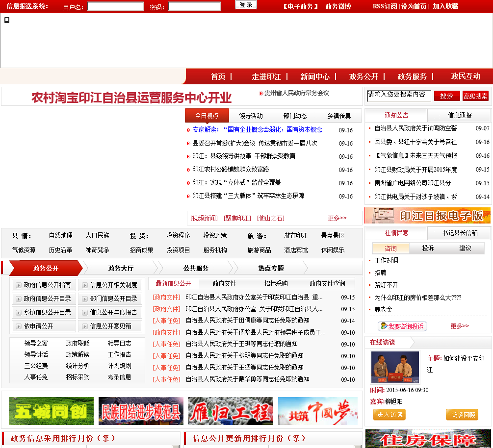493x448 pixels.
Task: Select the 公共服务 arrow tab
Action: (x=196, y=268)
